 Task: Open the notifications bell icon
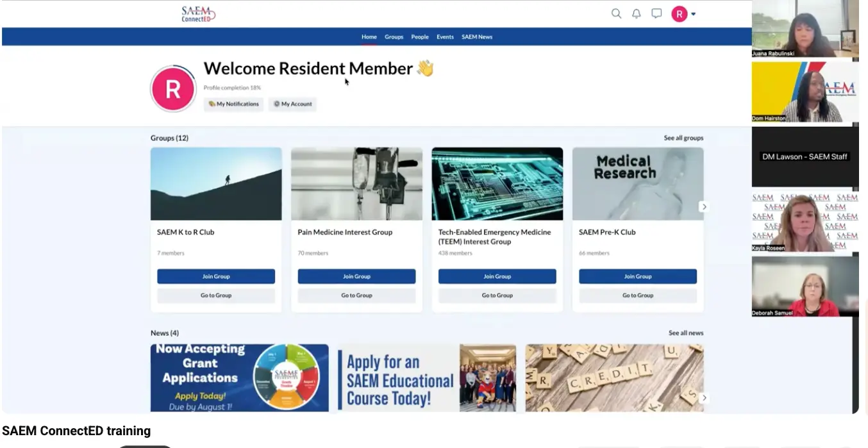[x=636, y=13]
